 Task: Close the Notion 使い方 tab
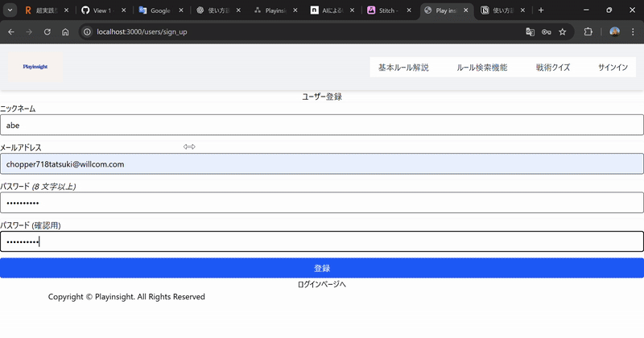522,10
